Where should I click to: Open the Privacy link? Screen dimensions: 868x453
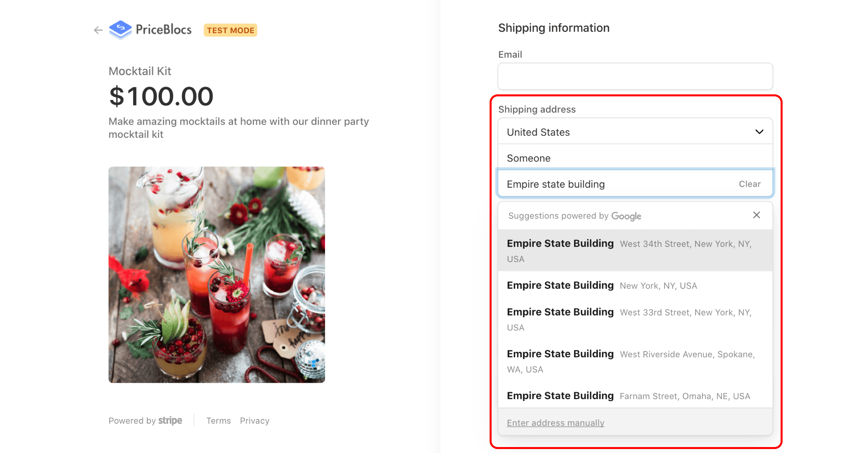[x=254, y=421]
